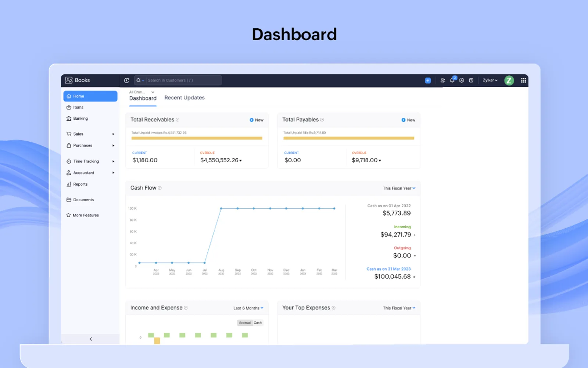Image resolution: width=588 pixels, height=368 pixels.
Task: Open Top Expenses This Fiscal Year dropdown
Action: tap(399, 308)
